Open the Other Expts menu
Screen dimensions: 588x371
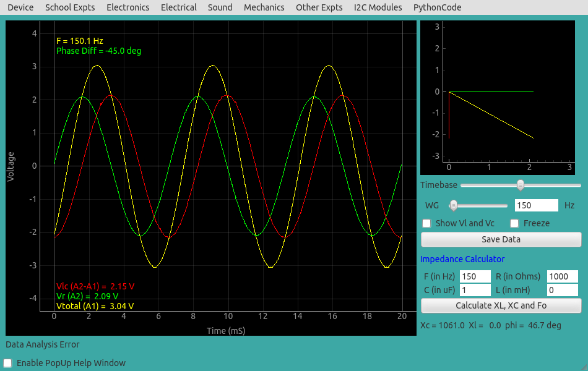pos(319,7)
